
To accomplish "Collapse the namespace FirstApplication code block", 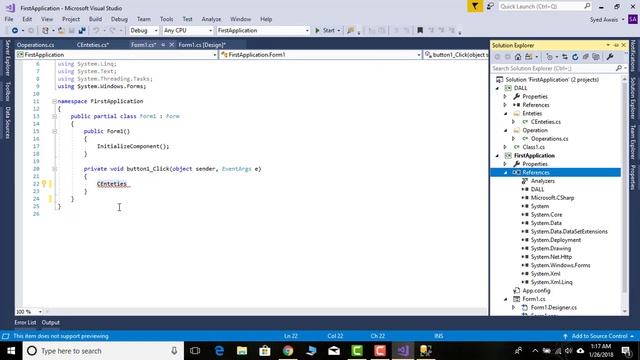I will tap(54, 101).
